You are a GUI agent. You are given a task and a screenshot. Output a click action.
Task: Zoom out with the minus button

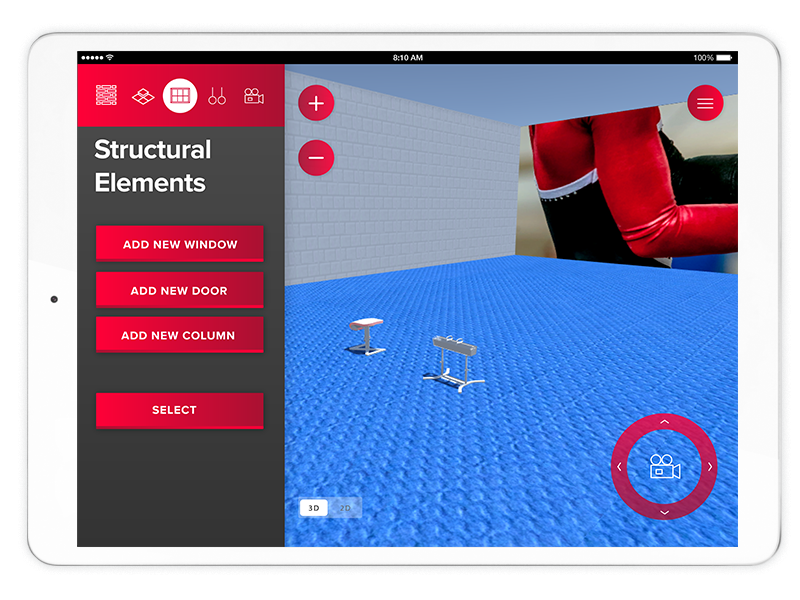pos(316,158)
